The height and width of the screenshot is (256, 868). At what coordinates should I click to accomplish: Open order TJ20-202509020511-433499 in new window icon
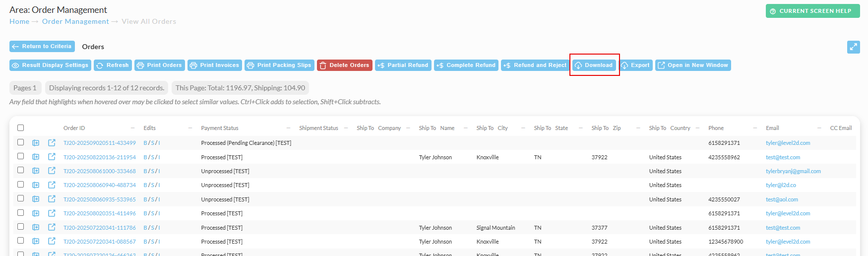click(52, 143)
